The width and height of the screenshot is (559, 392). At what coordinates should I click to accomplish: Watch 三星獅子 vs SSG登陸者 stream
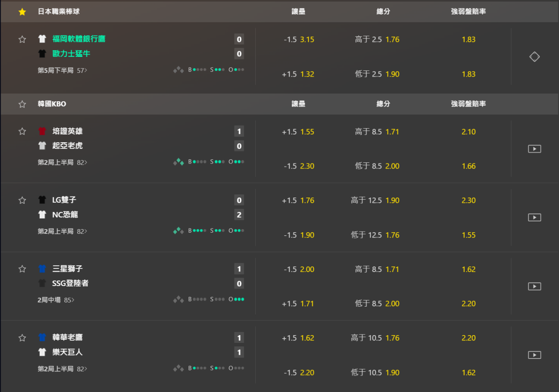click(x=534, y=287)
